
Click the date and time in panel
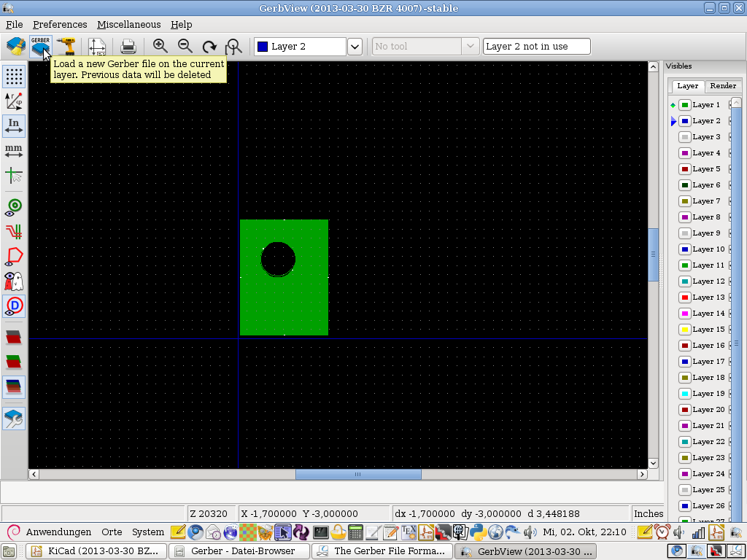(x=584, y=532)
